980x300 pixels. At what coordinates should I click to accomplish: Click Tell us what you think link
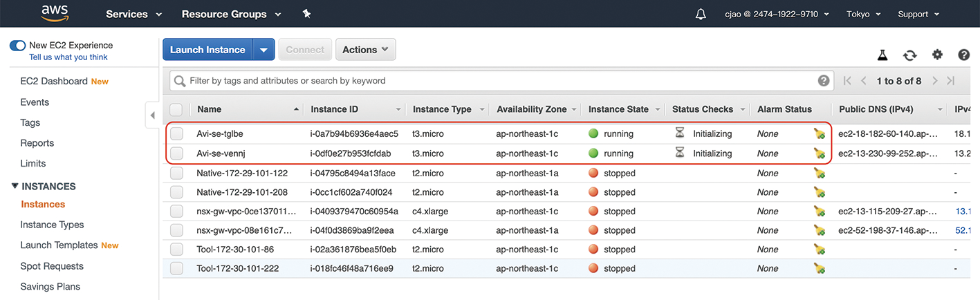click(68, 57)
